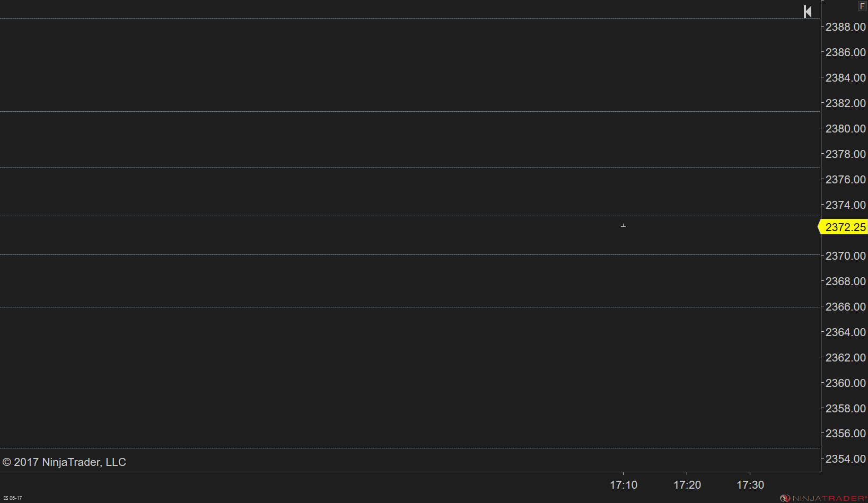Click the 2388.00 price scale label

tap(845, 27)
